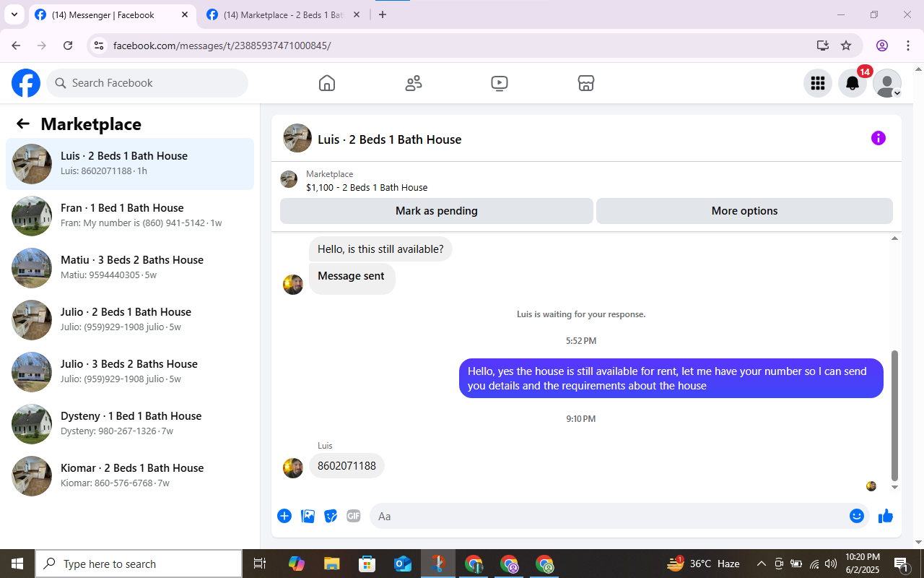Click the 8602071188 message bubble
Image resolution: width=924 pixels, height=578 pixels.
coord(346,466)
